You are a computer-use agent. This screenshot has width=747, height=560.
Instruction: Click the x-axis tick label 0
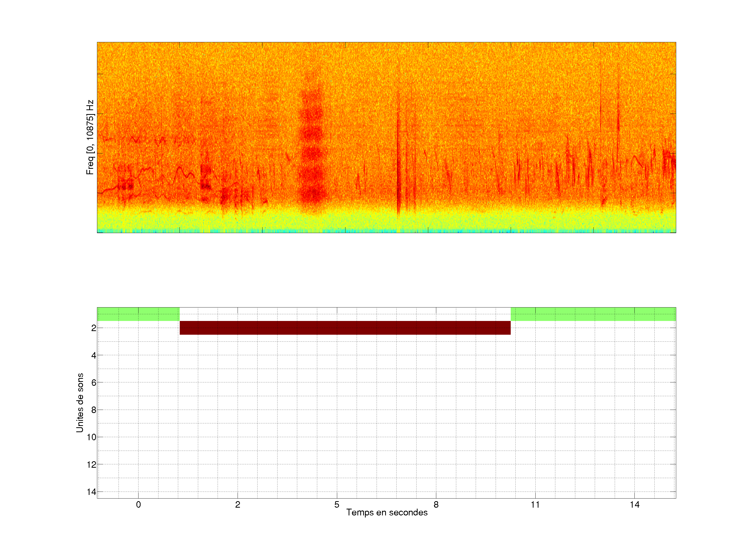pos(139,505)
